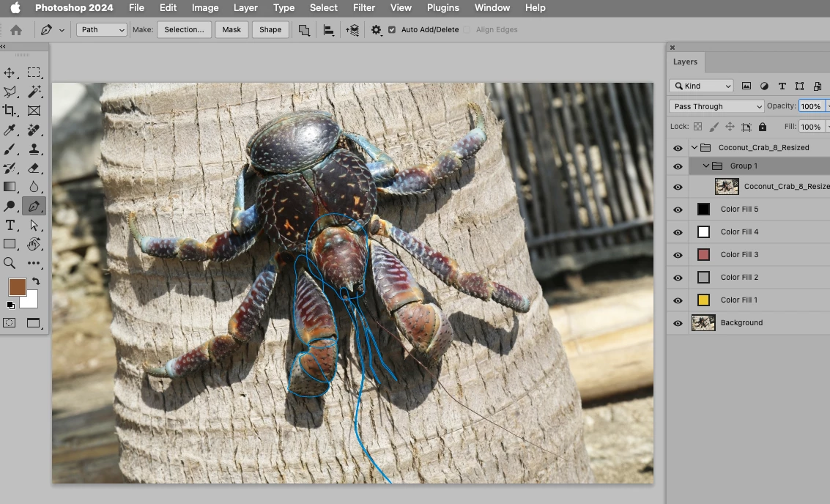830x504 pixels.
Task: Click the brown foreground color swatch
Action: point(17,286)
